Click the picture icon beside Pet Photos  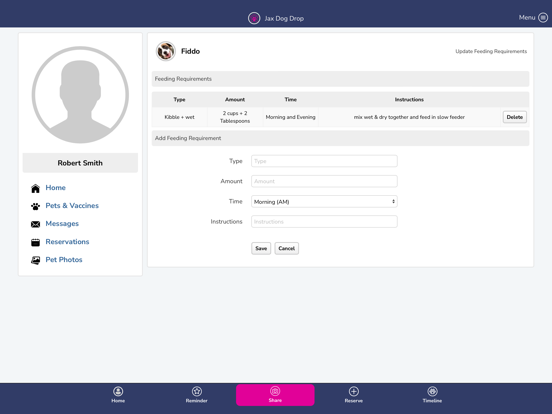(x=36, y=260)
